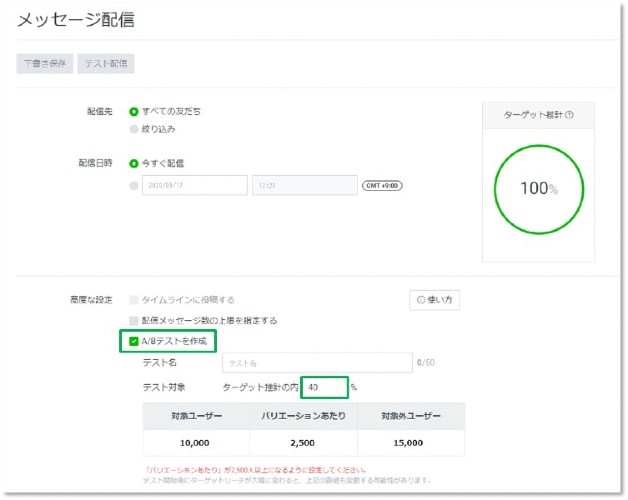
Task: Click the 対象外ユーザー value 15,000 cell
Action: coord(408,442)
